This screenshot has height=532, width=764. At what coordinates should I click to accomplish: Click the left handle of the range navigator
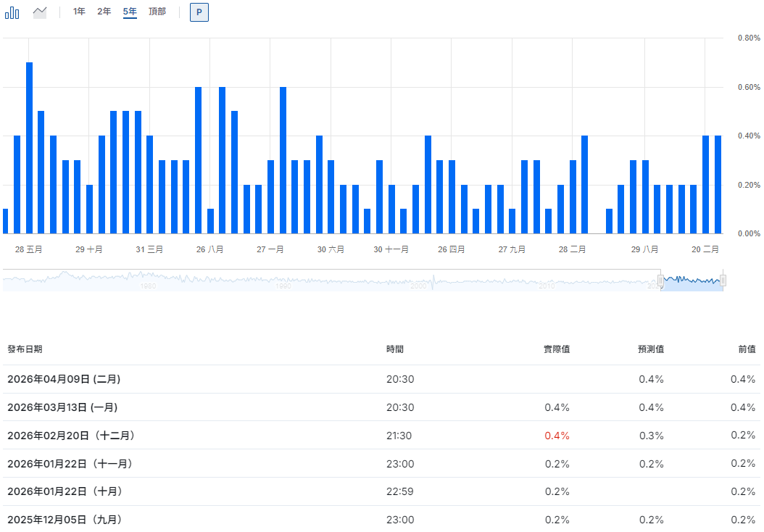coord(660,280)
